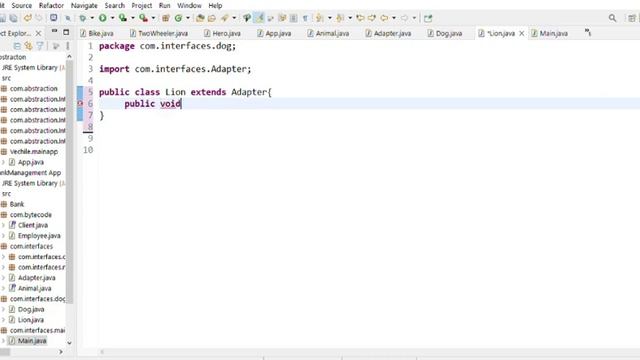Click Collapse All in Project Explorer

click(17, 46)
